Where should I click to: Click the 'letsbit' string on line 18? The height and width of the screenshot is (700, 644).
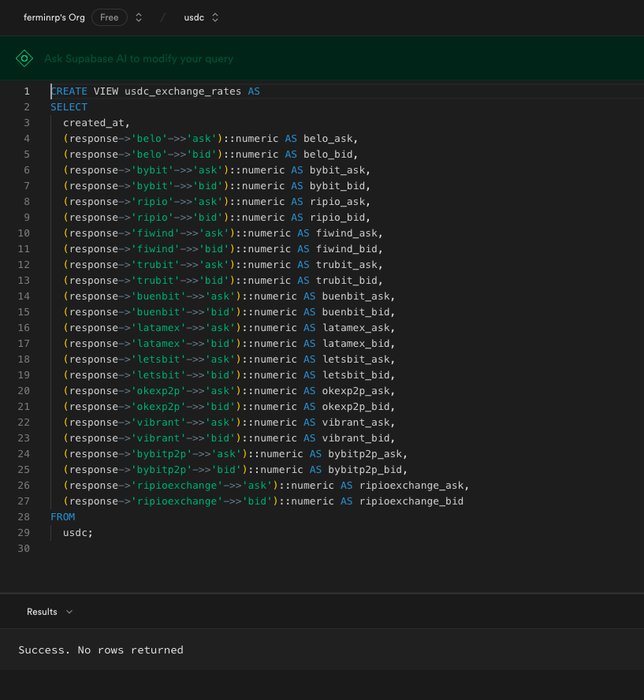click(158, 359)
